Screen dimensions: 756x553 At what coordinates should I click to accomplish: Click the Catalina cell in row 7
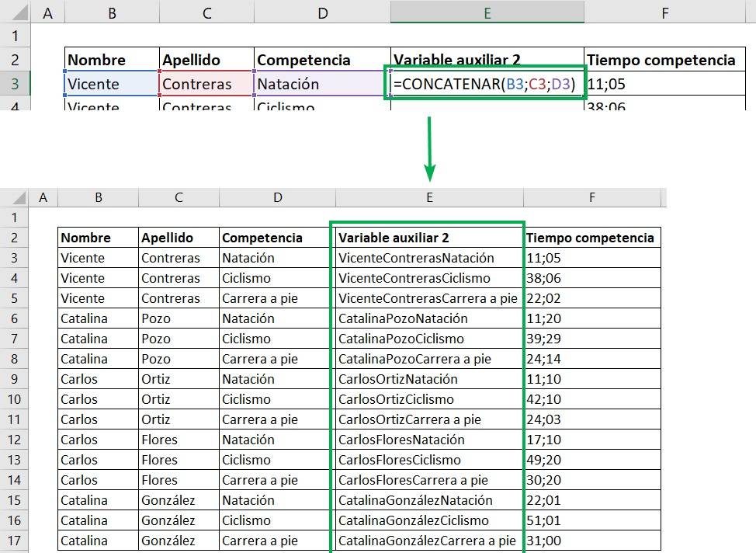click(99, 339)
